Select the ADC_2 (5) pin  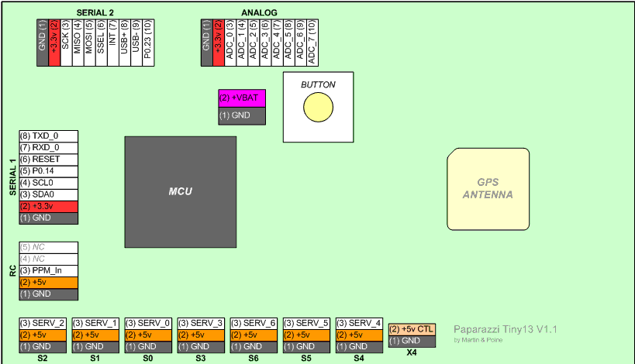(x=254, y=43)
